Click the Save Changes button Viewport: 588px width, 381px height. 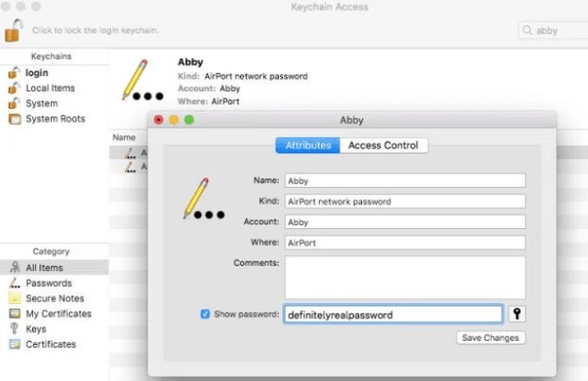491,338
